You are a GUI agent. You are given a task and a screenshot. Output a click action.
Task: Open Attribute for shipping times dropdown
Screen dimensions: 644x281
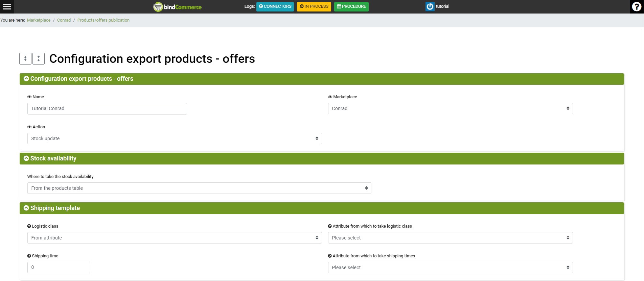450,267
